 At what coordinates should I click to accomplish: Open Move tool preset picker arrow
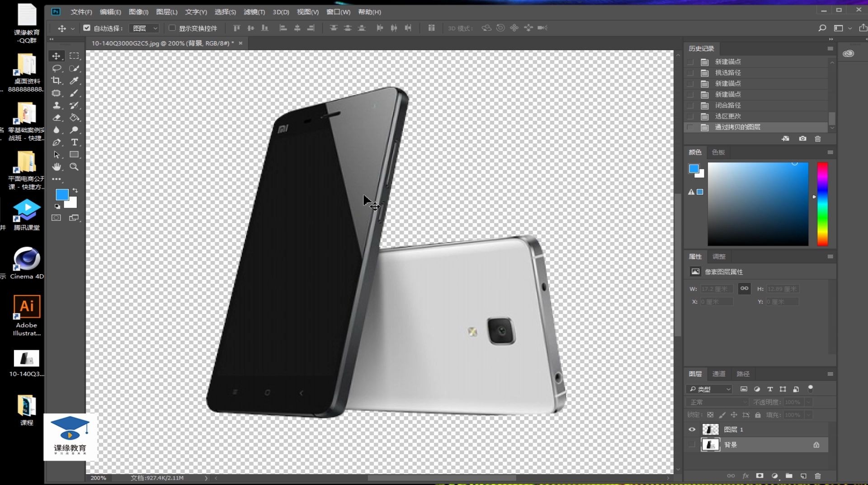point(73,29)
